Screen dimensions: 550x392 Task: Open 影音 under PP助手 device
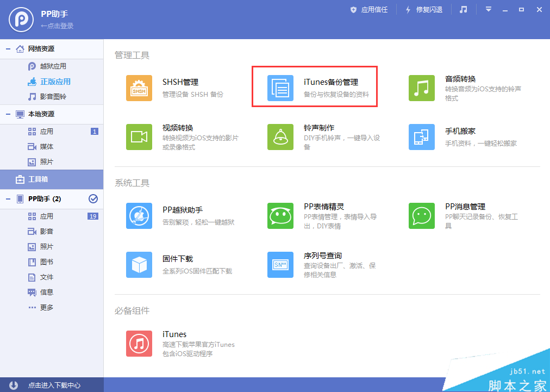click(52, 231)
